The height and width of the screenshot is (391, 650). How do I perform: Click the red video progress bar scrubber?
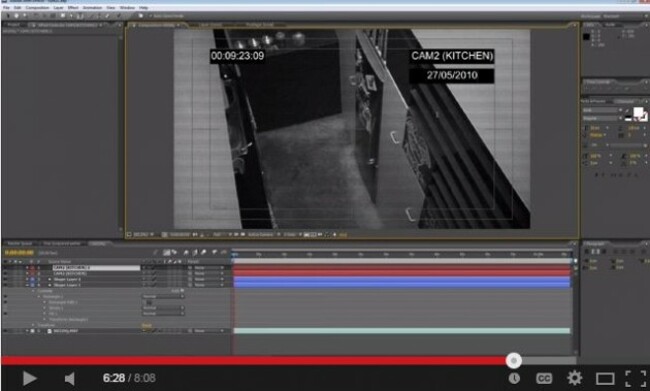[514, 361]
